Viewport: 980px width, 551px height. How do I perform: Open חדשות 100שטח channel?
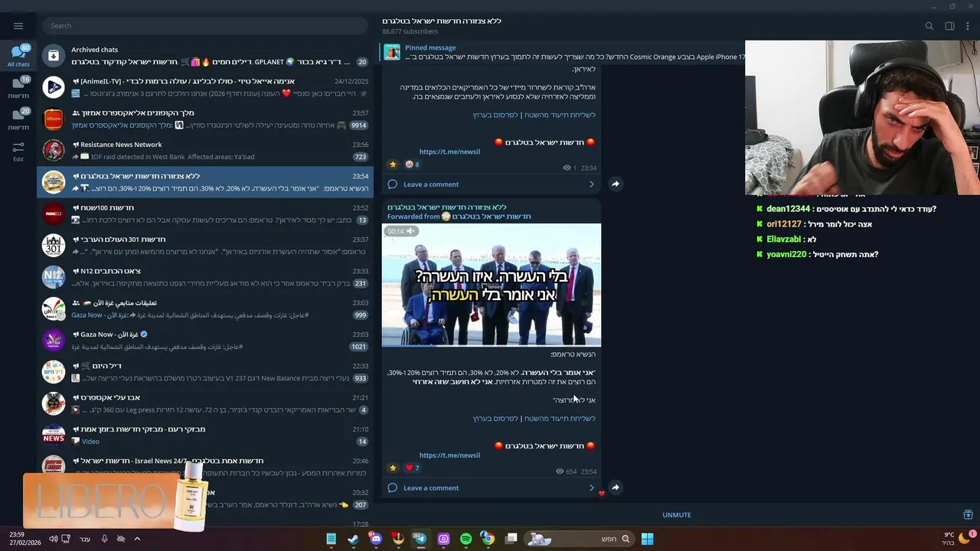coord(205,214)
